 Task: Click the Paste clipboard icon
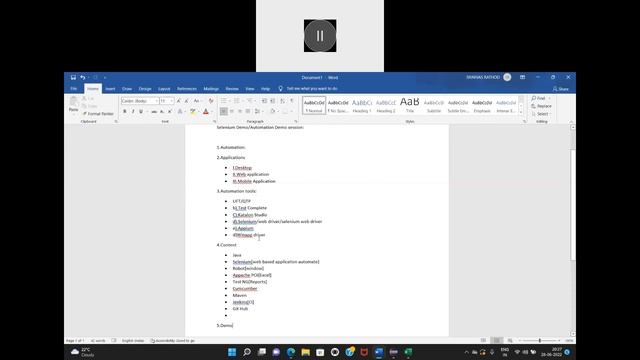point(73,101)
